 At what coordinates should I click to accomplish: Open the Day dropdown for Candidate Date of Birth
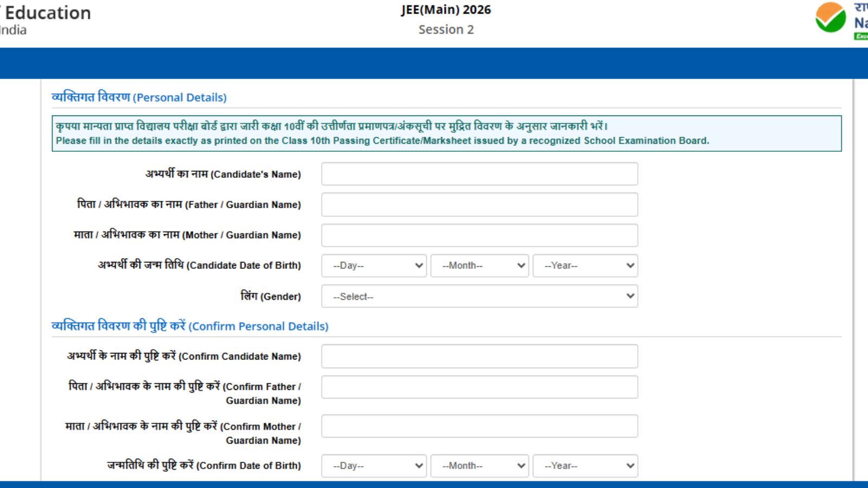[x=374, y=266]
